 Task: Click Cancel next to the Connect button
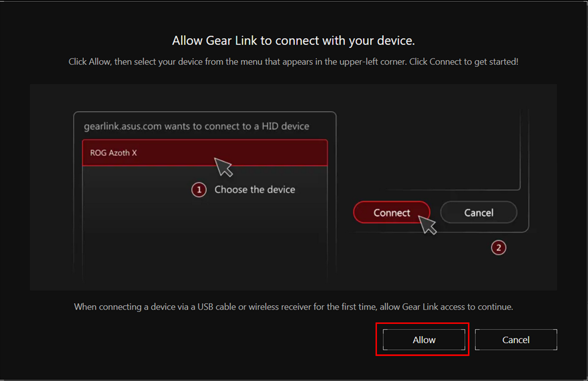[479, 213]
